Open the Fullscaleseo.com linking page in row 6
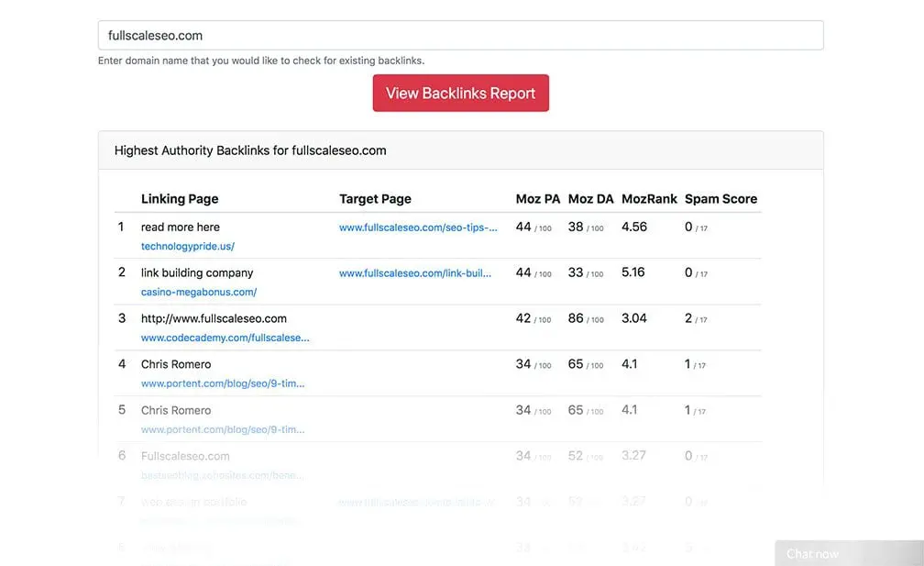The image size is (924, 566). [185, 456]
